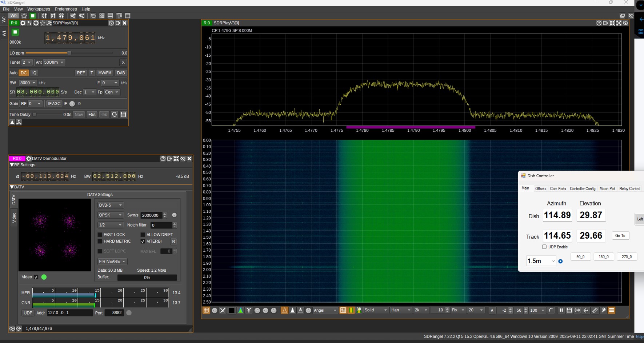
Task: Click the Addr 127.0.0.1 field
Action: click(69, 313)
